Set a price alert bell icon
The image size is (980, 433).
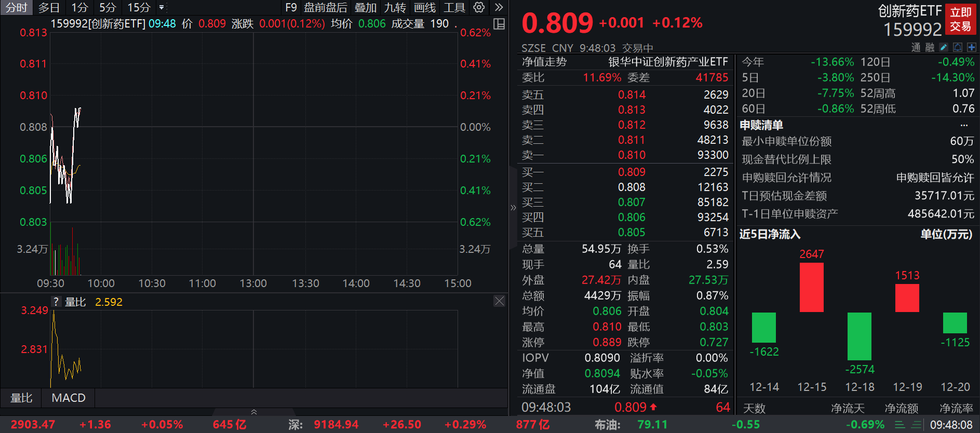pos(958,47)
